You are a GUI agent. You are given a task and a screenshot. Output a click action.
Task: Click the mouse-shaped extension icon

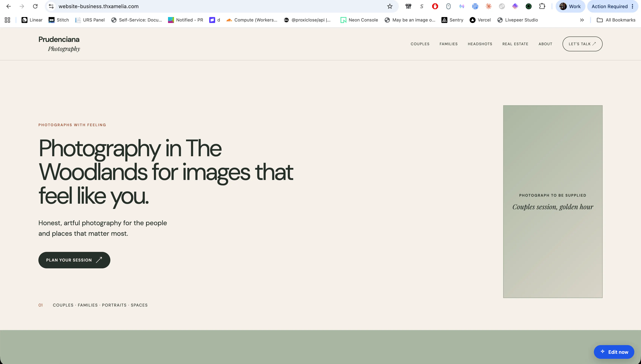coord(448,6)
